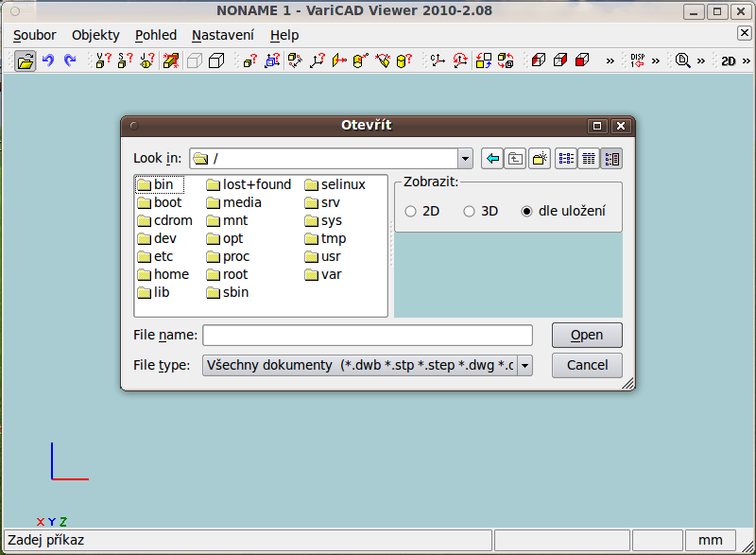Viewport: 756px width, 555px height.
Task: Open the "Look in" path dropdown
Action: click(465, 159)
